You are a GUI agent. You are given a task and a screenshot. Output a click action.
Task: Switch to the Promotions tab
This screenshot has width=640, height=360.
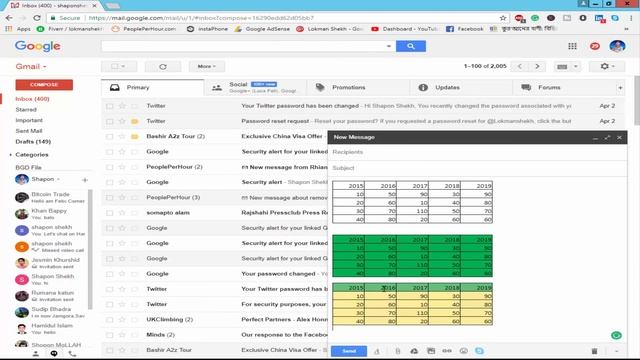[358, 87]
